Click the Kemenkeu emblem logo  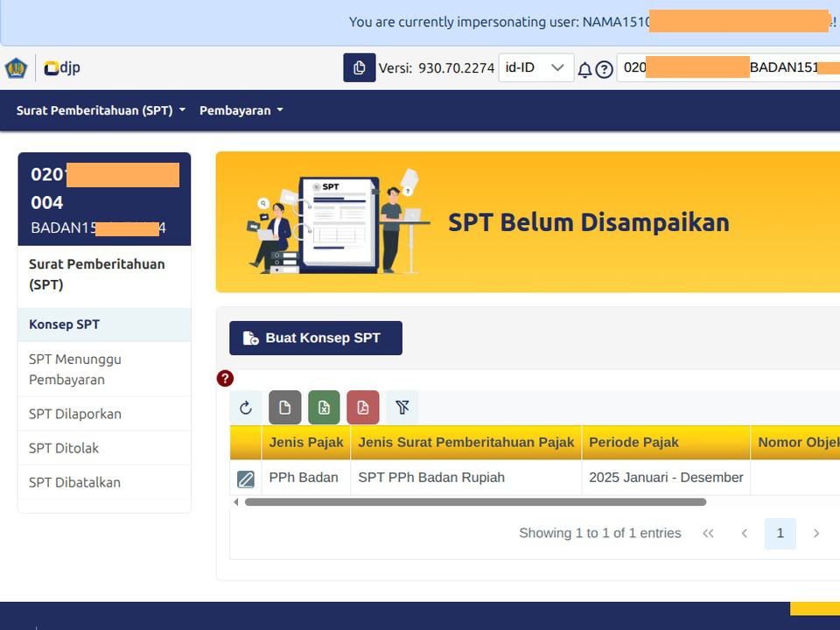point(16,68)
